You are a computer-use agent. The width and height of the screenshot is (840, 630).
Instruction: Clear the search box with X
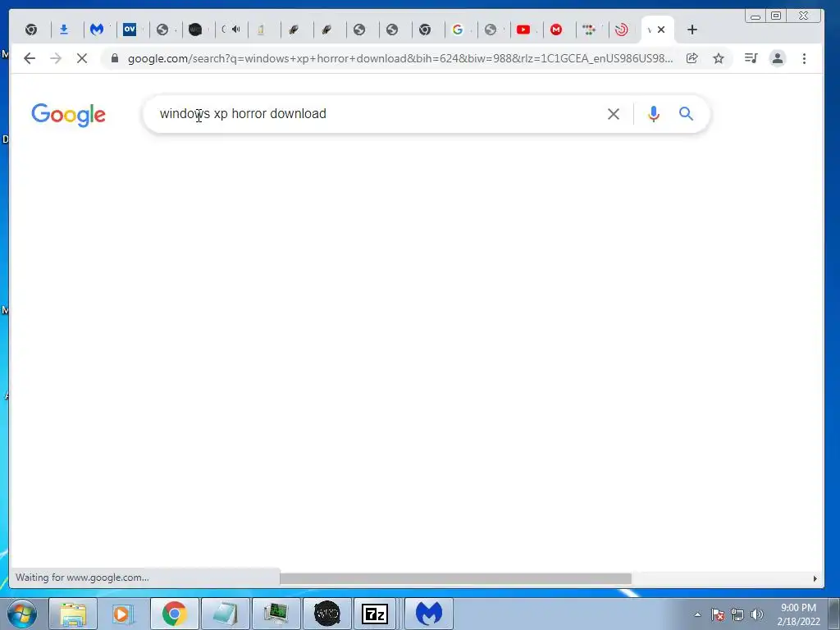click(x=614, y=114)
